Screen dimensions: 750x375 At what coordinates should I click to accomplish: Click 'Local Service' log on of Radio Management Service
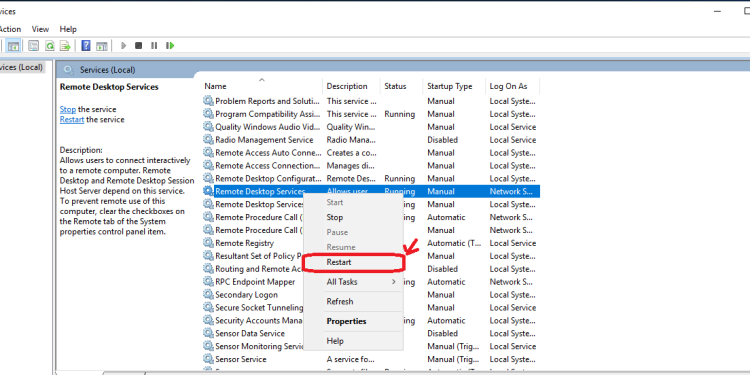[513, 140]
